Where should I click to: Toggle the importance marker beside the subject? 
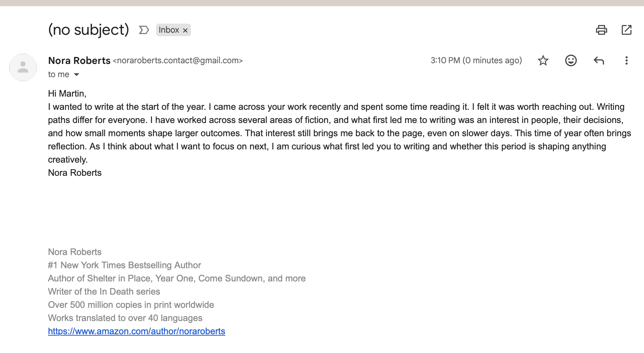[144, 30]
